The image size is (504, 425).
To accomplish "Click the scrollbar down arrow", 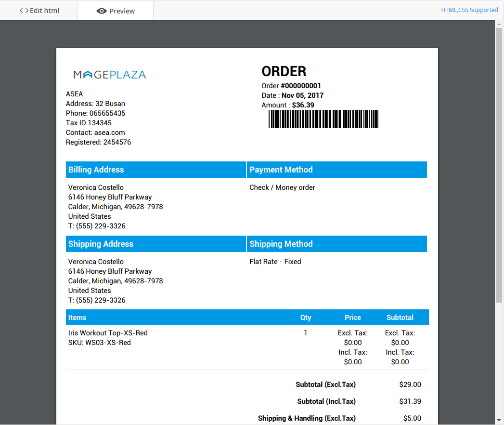I will point(499,420).
